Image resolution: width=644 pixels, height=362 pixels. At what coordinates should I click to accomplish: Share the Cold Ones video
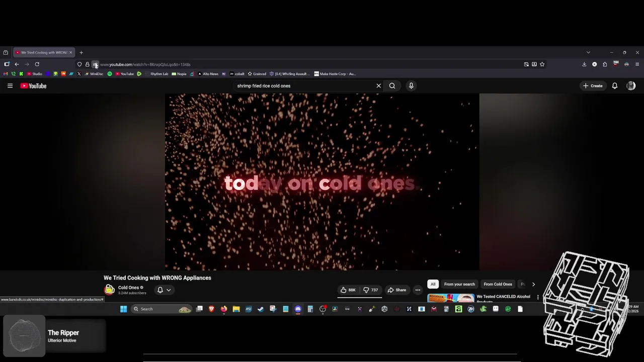point(396,290)
